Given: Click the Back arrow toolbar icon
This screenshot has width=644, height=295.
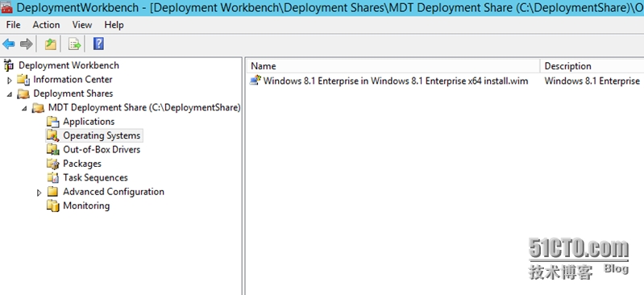Looking at the screenshot, I should (9, 44).
